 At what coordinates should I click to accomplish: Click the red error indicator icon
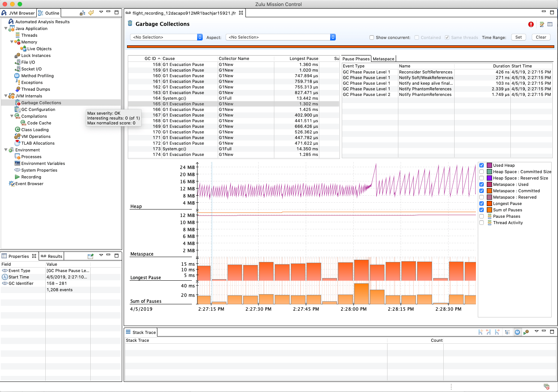tap(531, 24)
